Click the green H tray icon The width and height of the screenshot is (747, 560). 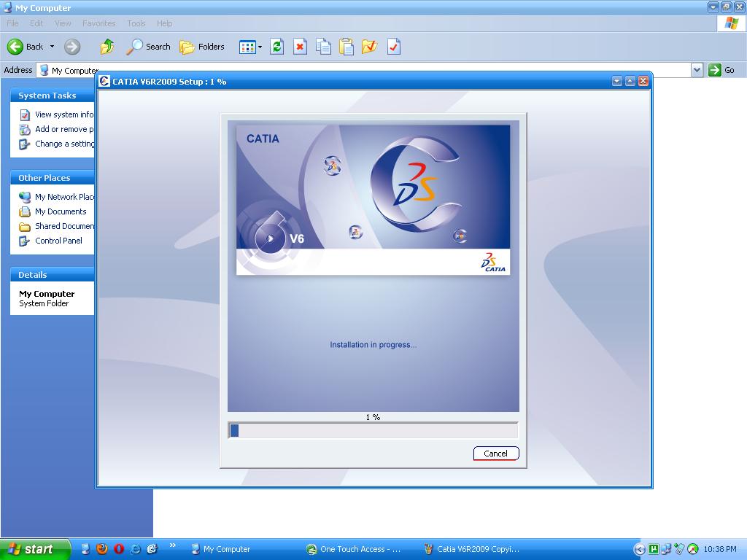tap(654, 549)
